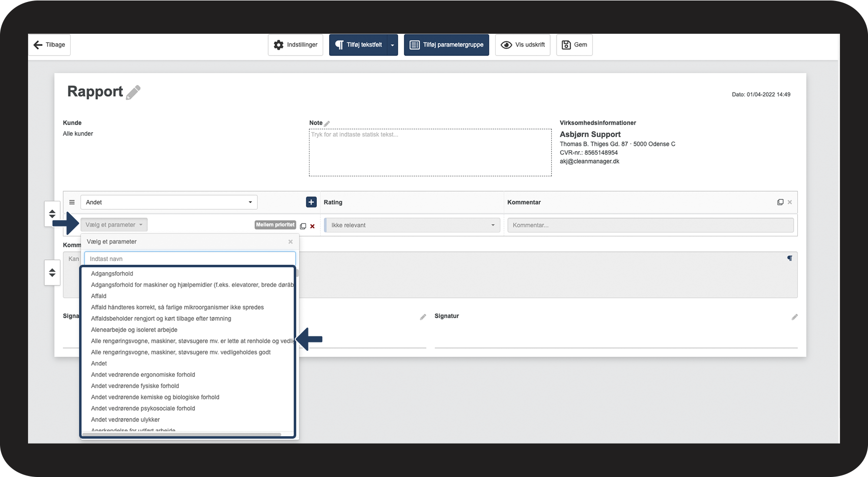Close the Vælg et parameter popup

(x=290, y=242)
